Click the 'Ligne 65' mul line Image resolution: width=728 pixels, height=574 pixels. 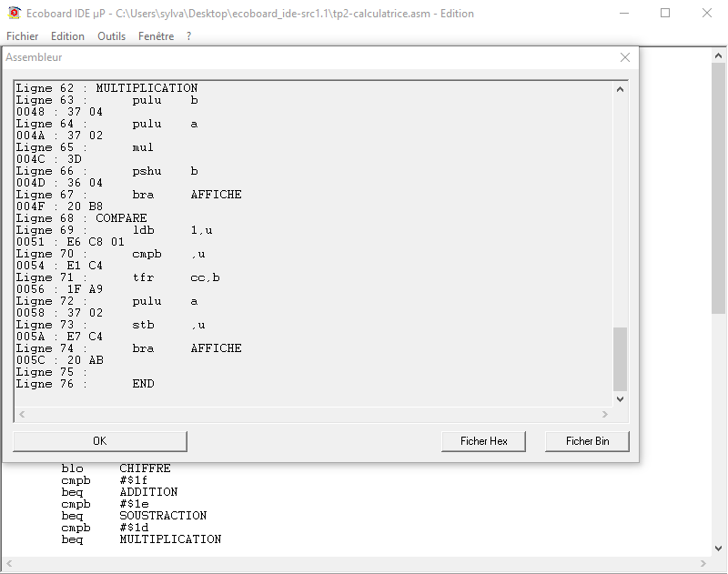click(x=85, y=147)
